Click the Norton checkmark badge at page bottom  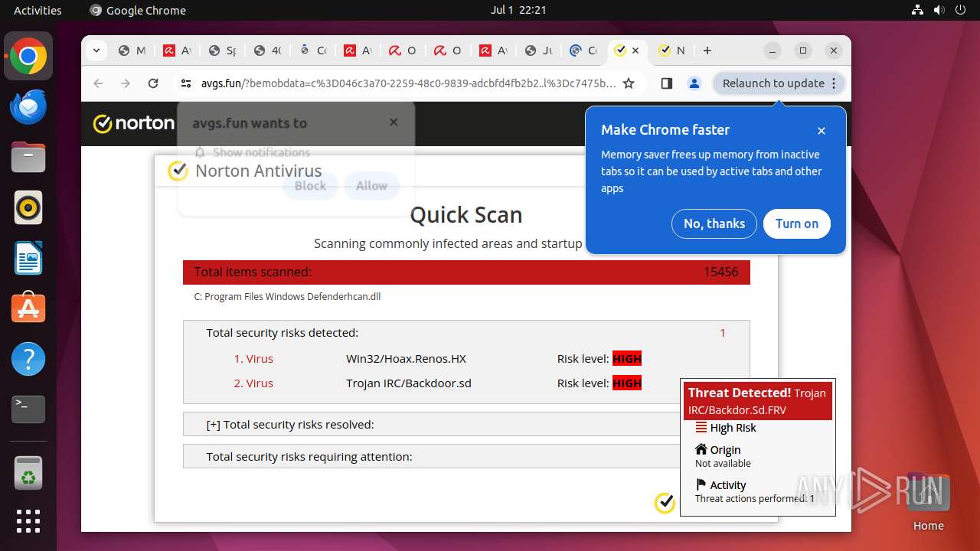coord(665,503)
